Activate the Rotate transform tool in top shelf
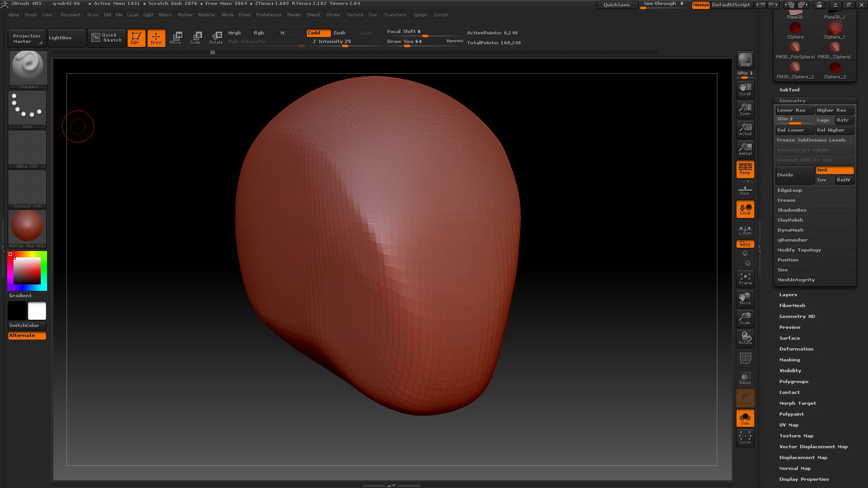Image resolution: width=868 pixels, height=488 pixels. point(216,38)
